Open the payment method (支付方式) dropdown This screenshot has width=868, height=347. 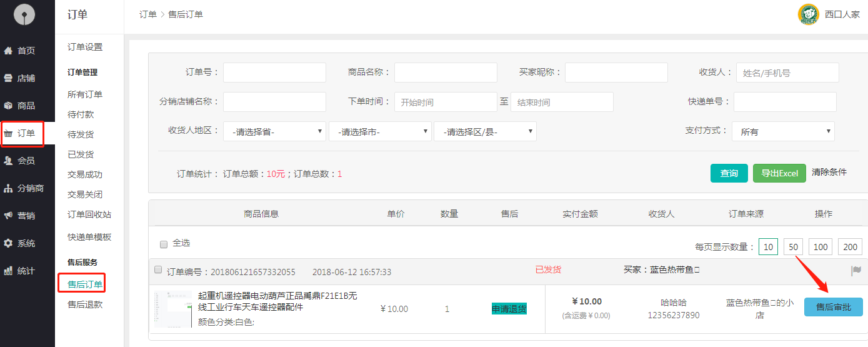coord(783,131)
